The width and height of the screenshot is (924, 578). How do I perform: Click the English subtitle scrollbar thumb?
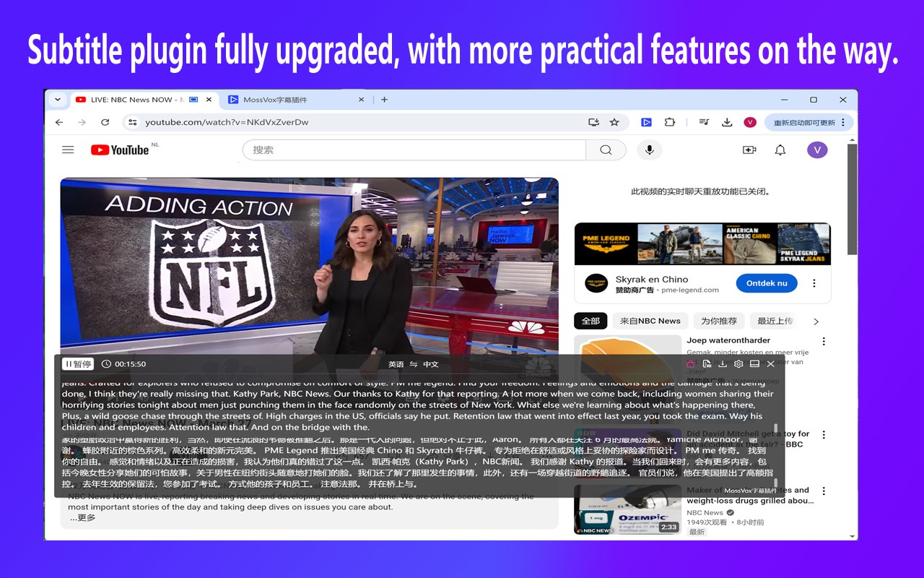pos(776,427)
